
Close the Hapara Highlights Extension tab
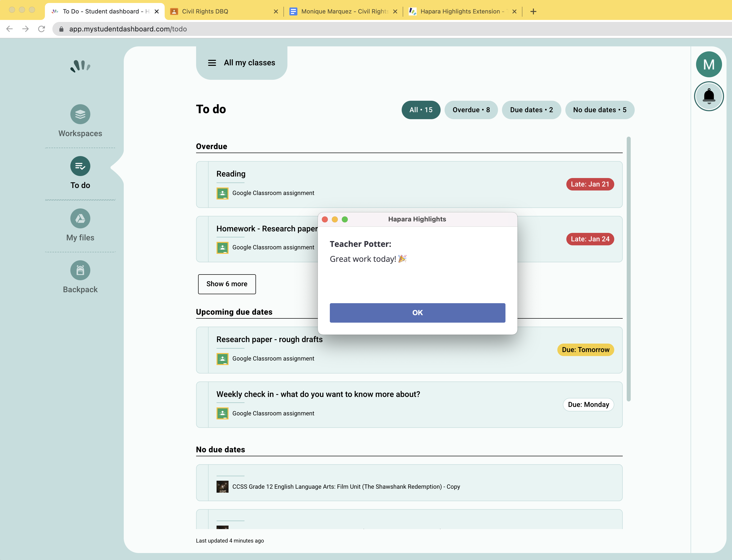point(514,11)
